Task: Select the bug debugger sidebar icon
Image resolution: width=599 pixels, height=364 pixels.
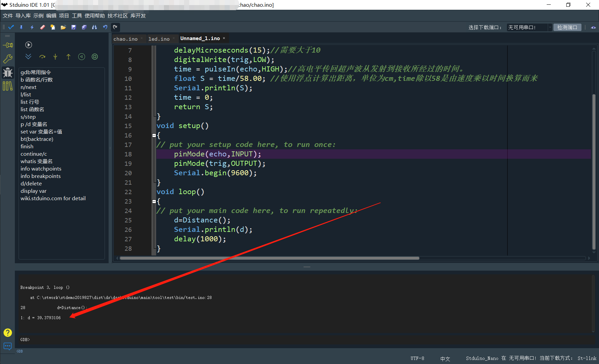Action: (8, 72)
